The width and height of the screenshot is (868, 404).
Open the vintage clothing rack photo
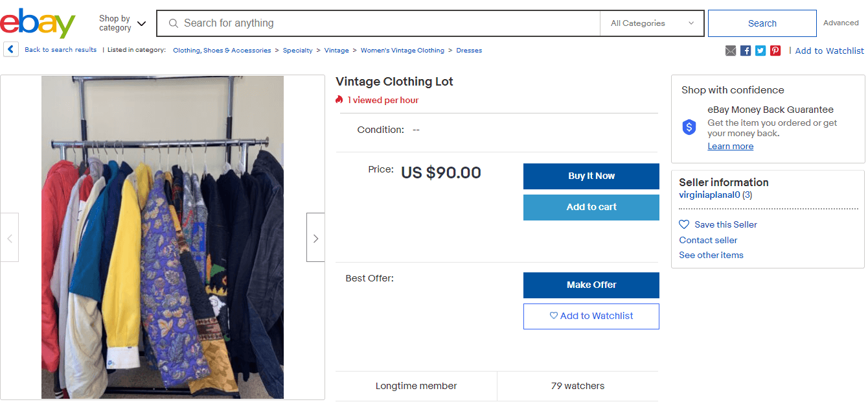click(163, 237)
